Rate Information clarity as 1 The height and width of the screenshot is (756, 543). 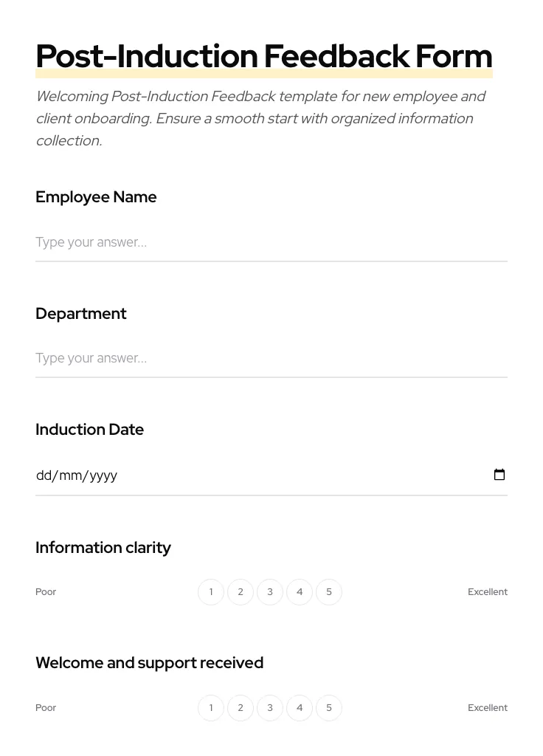[211, 592]
